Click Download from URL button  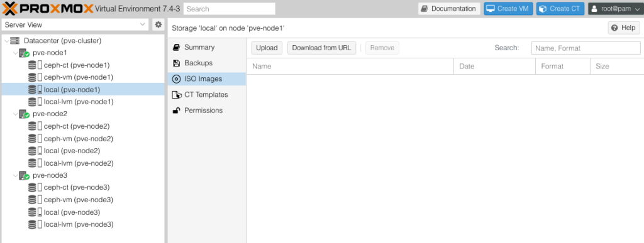321,48
